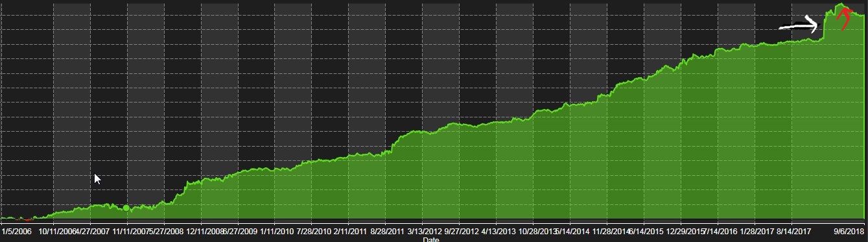Click the 7/14/2016 date label

pyautogui.click(x=720, y=231)
